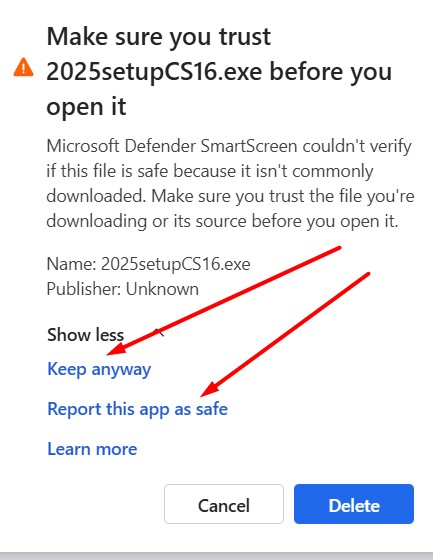Click the 'open it' heading line

(86, 107)
